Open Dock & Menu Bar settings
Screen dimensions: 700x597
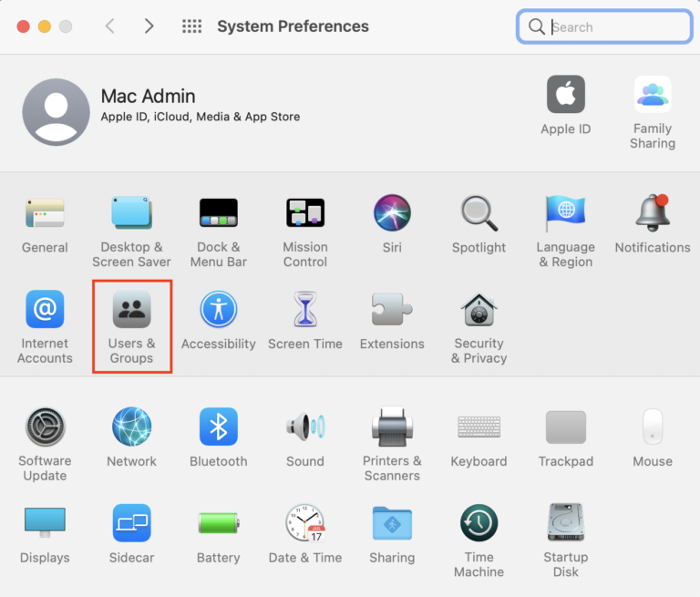[219, 213]
